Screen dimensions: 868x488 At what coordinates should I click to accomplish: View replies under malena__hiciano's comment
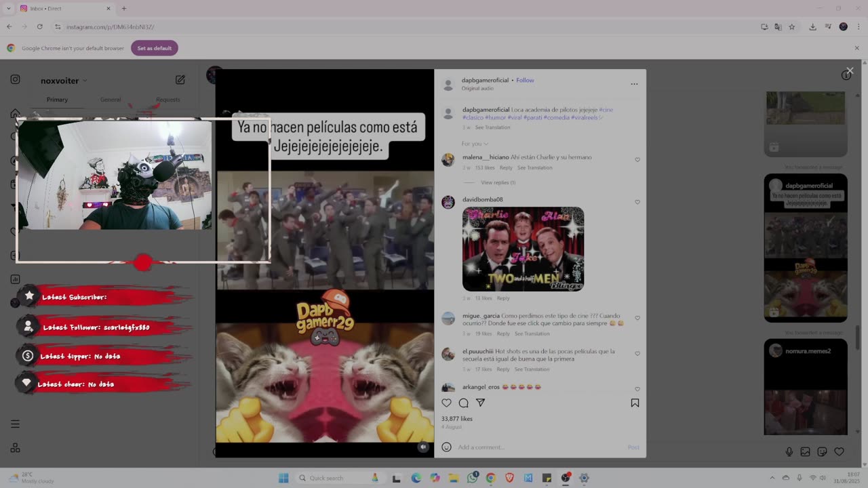coord(498,182)
